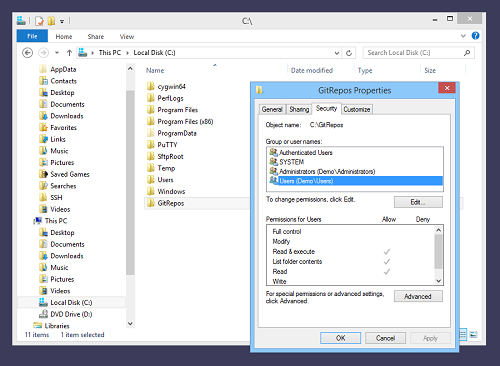Select the SftpRoot folder
The image size is (500, 366).
coord(170,156)
